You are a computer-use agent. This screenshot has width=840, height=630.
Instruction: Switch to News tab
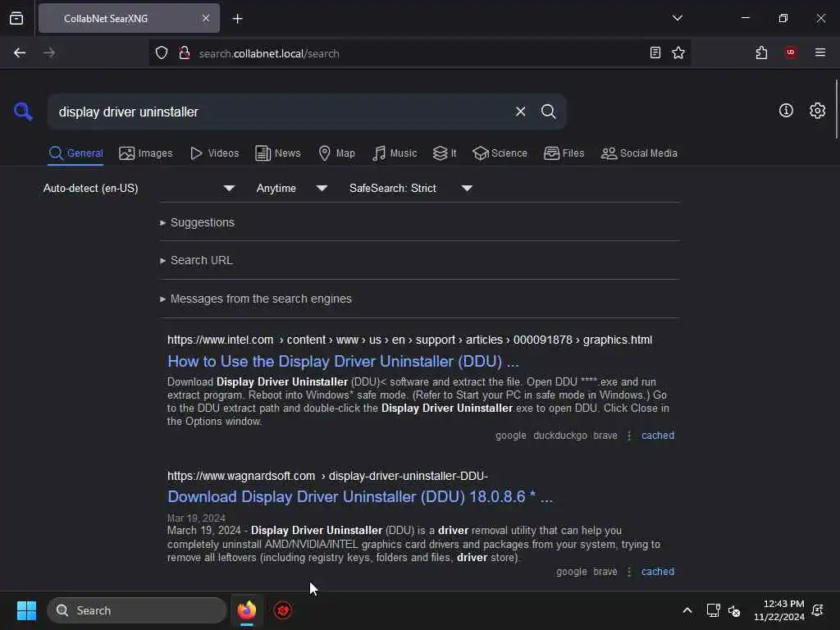(278, 153)
